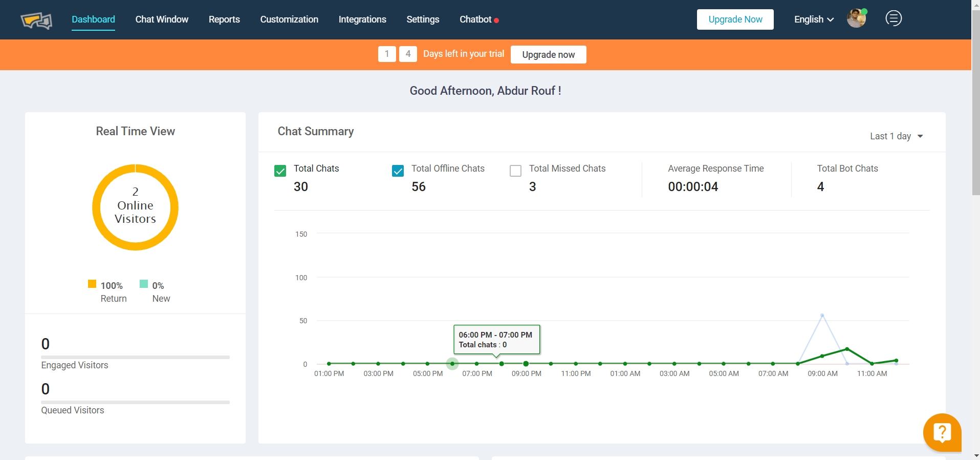Viewport: 980px width, 460px height.
Task: Open the hamburger menu icon
Action: (894, 18)
